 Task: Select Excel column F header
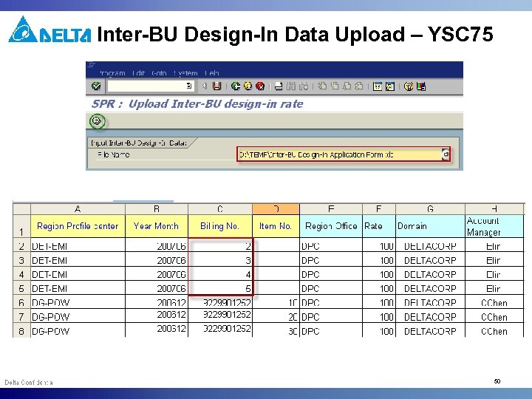coord(378,209)
